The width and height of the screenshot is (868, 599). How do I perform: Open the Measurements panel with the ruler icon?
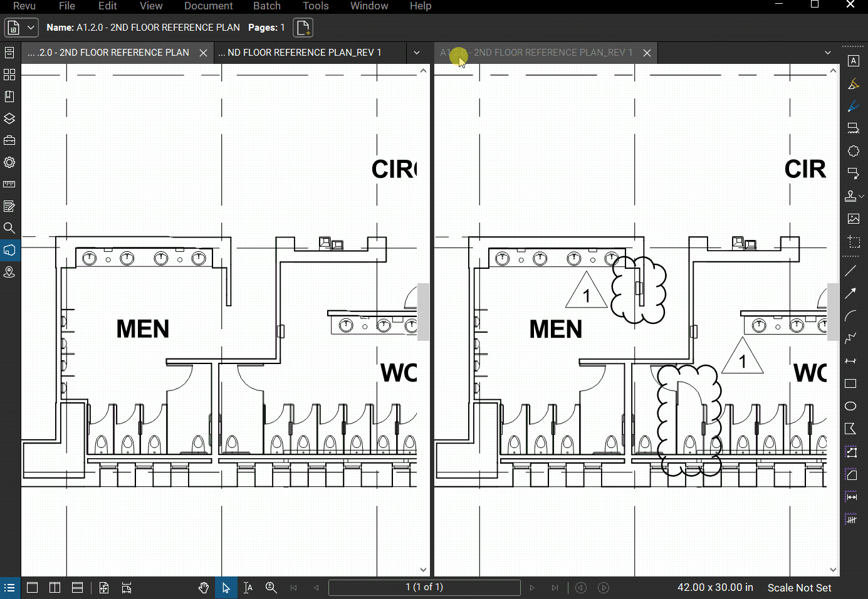pyautogui.click(x=9, y=184)
